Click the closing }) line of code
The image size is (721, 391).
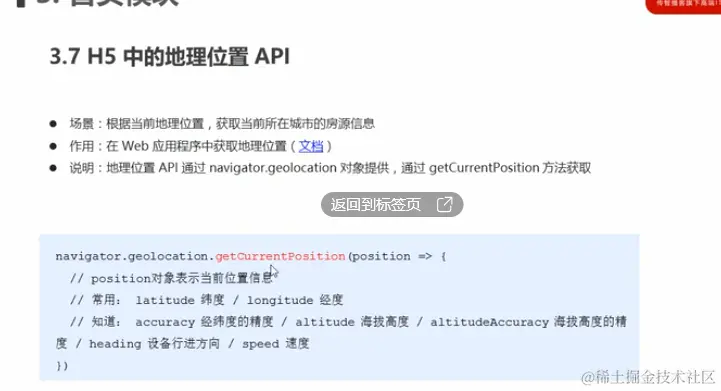pyautogui.click(x=62, y=366)
